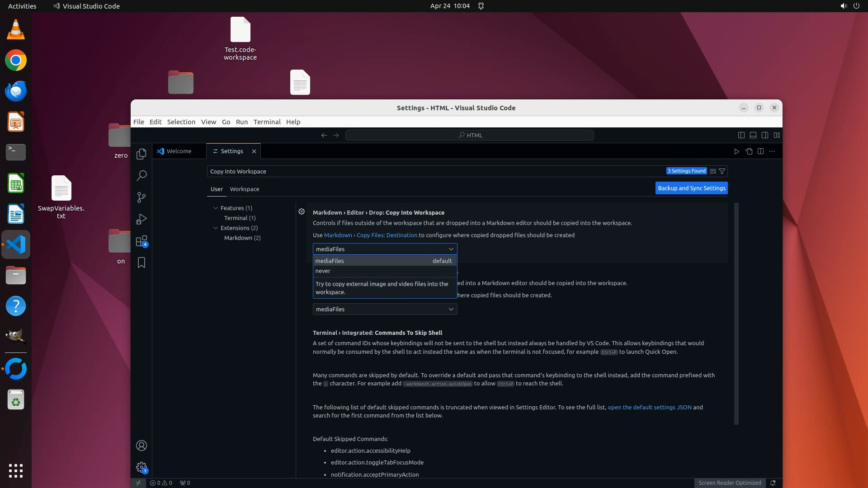
Task: Open the Extensions view icon
Action: tap(142, 241)
